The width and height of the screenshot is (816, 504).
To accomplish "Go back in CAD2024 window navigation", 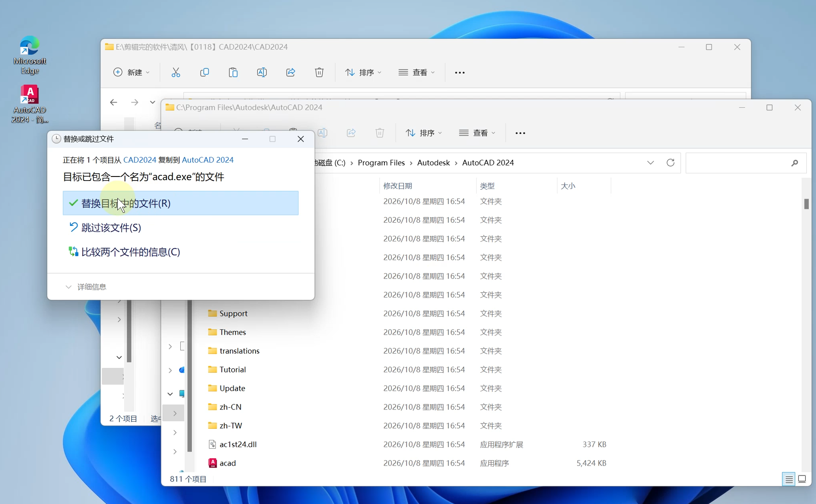I will (x=114, y=102).
